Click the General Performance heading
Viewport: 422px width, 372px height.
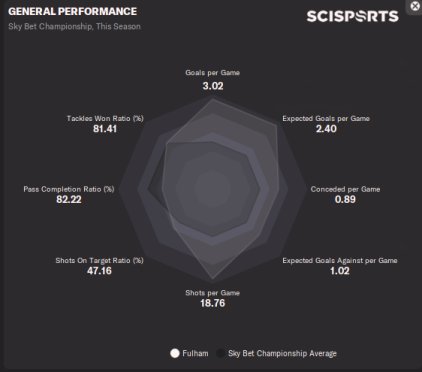click(72, 11)
